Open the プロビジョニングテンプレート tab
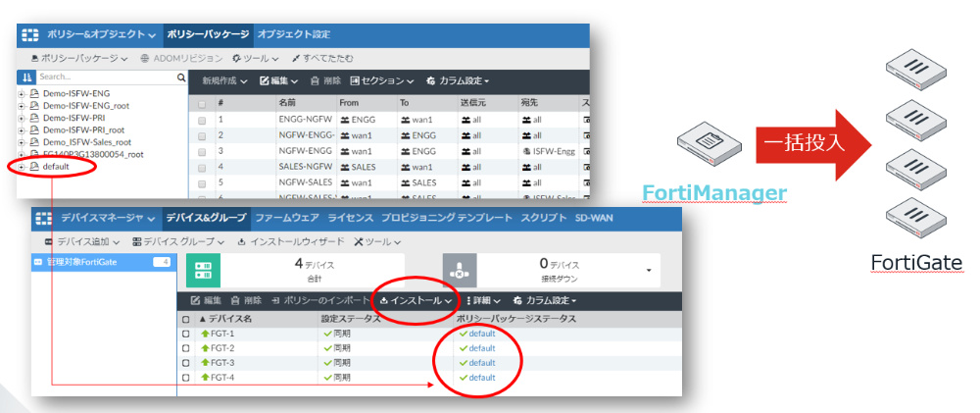This screenshot has width=980, height=413. pos(446,219)
